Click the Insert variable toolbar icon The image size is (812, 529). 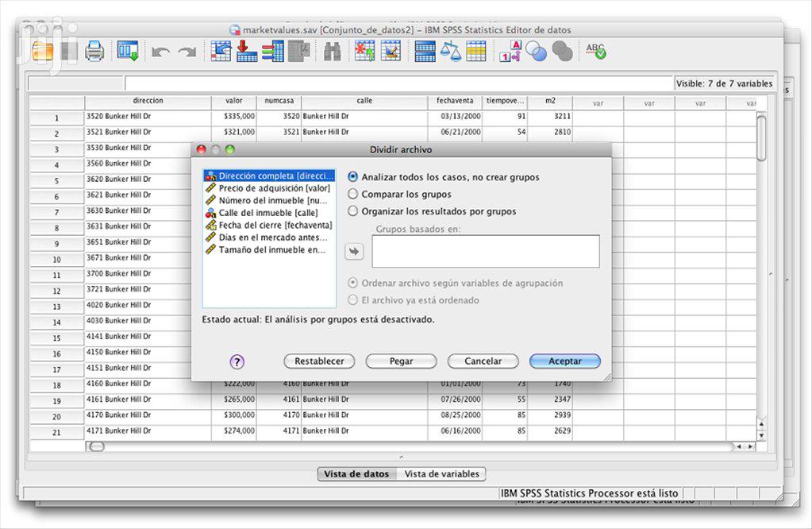coord(391,52)
